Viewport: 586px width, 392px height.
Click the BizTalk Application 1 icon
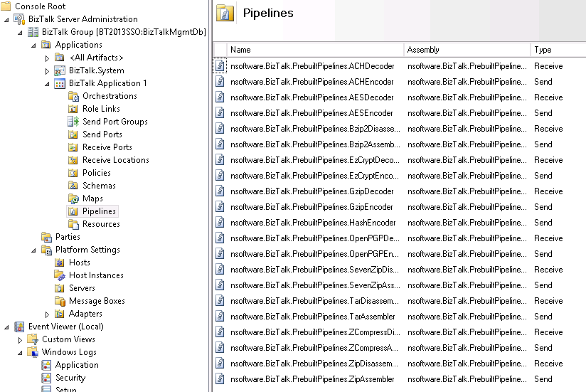[x=60, y=83]
